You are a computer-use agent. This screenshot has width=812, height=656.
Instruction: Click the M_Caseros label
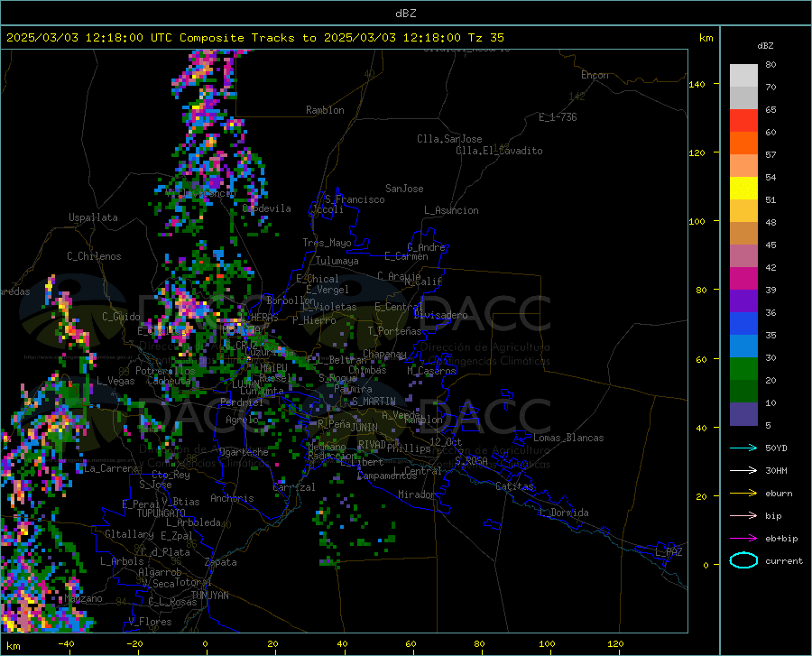pyautogui.click(x=431, y=371)
